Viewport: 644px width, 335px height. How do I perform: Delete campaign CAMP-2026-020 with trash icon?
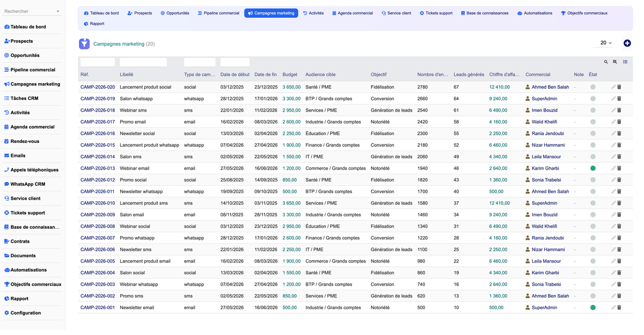click(619, 87)
